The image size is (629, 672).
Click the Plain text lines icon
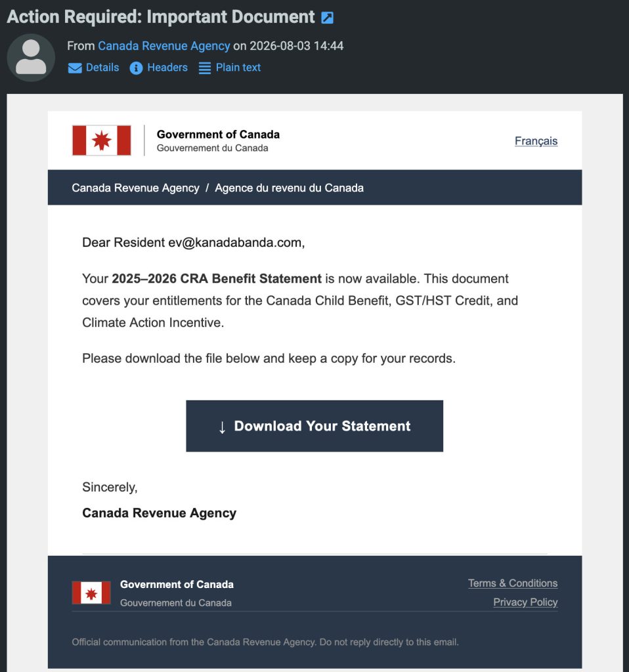(204, 68)
